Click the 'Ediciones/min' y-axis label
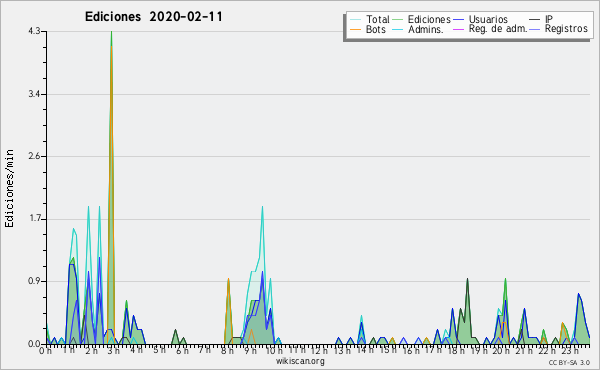The height and width of the screenshot is (370, 600). click(x=9, y=188)
